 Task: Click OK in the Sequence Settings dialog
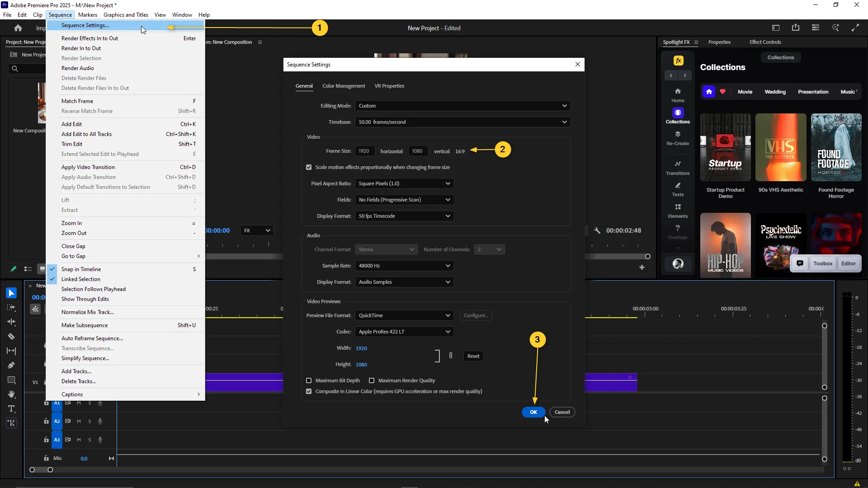pyautogui.click(x=533, y=412)
